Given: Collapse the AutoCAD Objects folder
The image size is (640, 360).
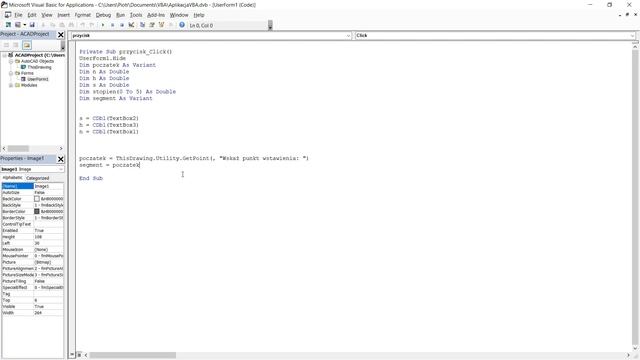Looking at the screenshot, I should point(11,61).
